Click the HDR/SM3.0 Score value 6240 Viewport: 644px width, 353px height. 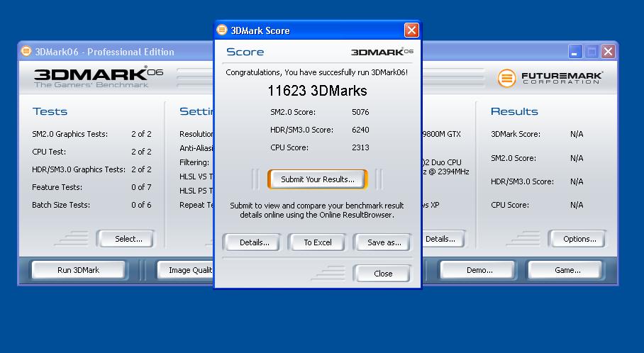360,130
